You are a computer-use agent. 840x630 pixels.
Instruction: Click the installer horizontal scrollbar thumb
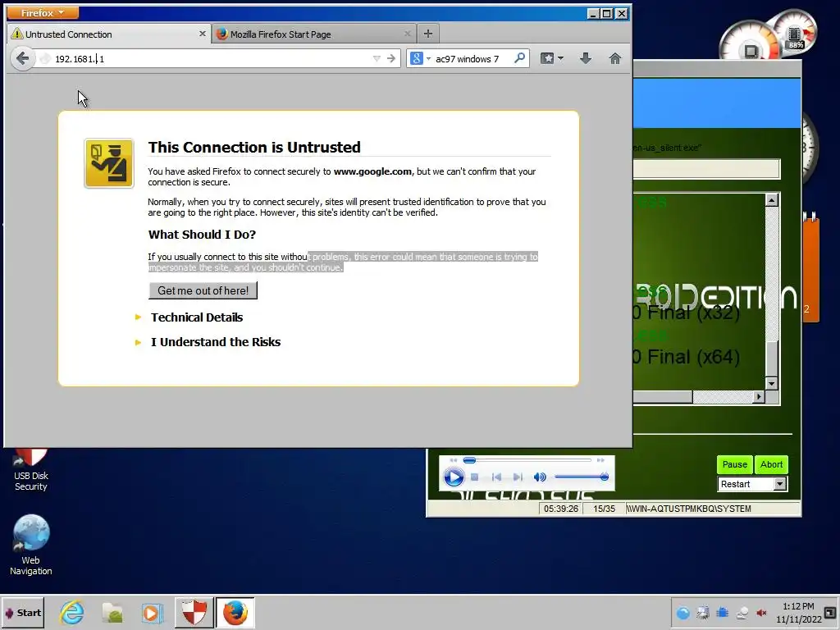663,397
